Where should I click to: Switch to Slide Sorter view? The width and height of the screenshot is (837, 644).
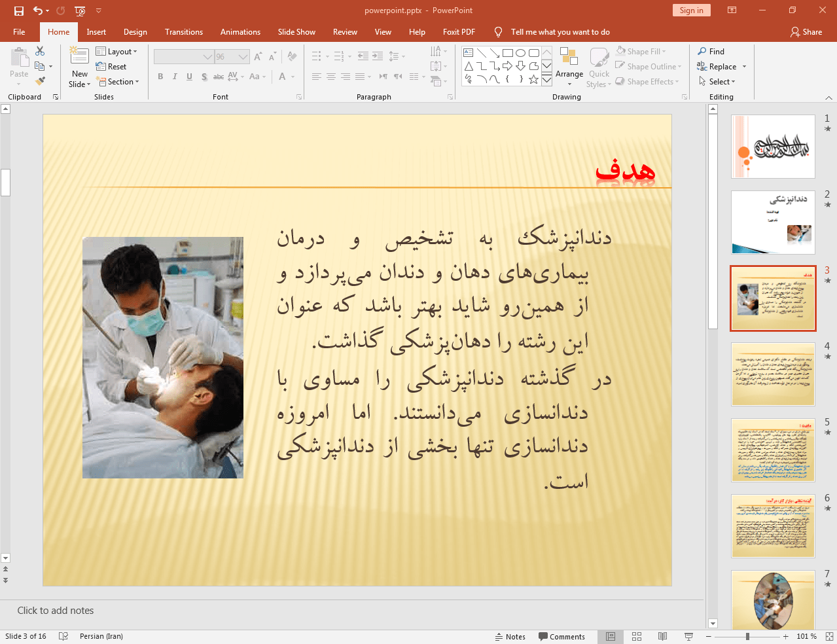637,636
